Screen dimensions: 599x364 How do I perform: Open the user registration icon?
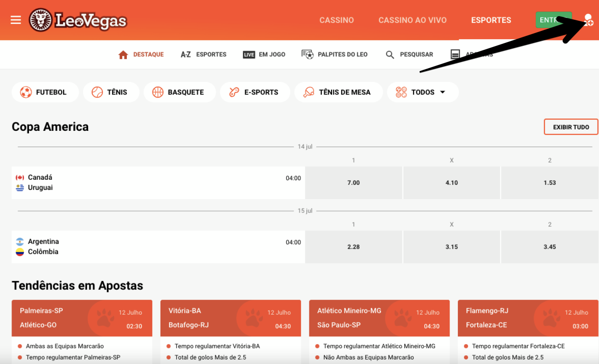(588, 20)
